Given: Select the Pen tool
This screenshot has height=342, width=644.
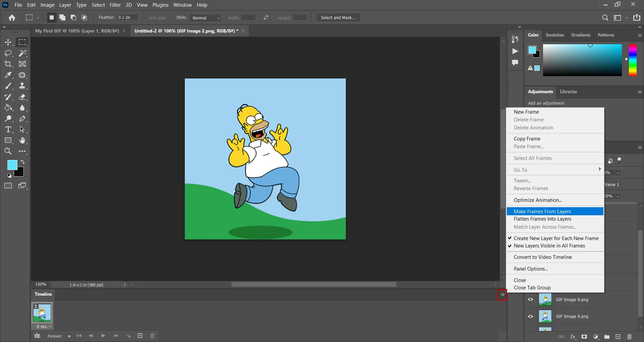Looking at the screenshot, I should pos(22,119).
